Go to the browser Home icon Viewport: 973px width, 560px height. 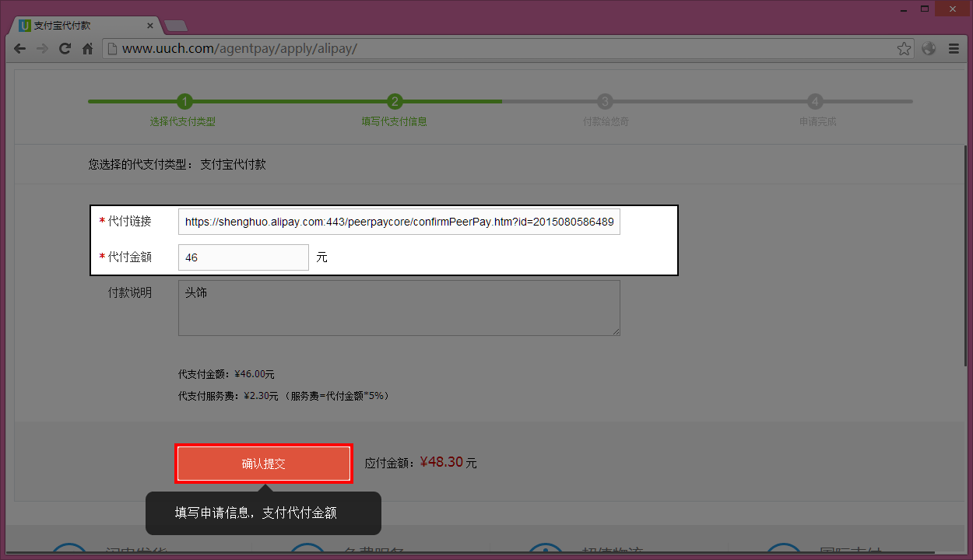[x=87, y=48]
